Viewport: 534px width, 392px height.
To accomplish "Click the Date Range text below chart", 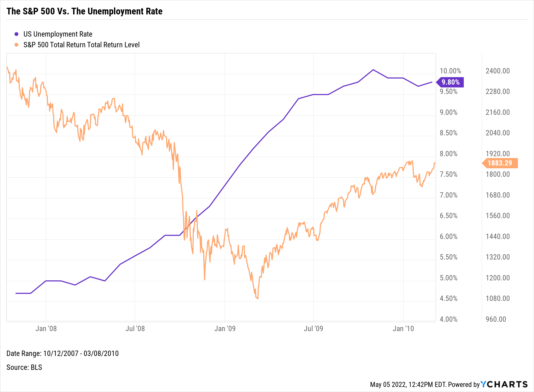I will 62,354.
